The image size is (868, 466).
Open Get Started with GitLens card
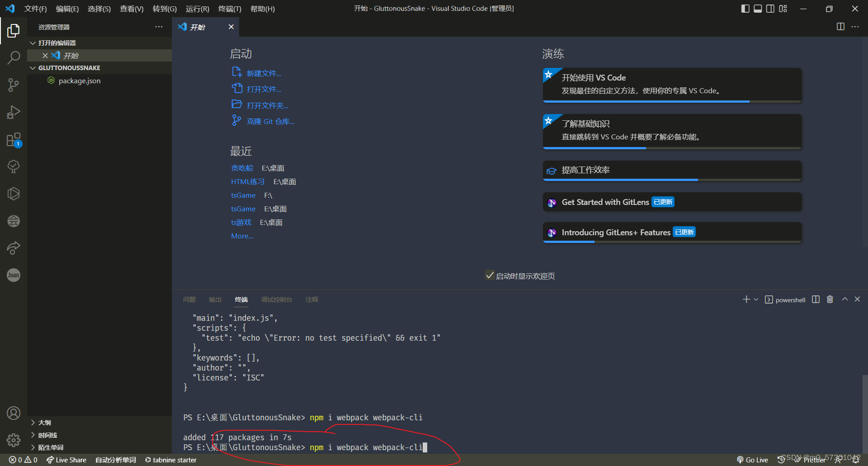click(672, 202)
